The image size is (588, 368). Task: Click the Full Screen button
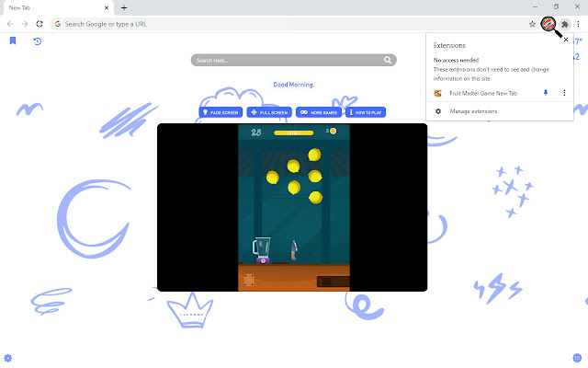pos(269,112)
